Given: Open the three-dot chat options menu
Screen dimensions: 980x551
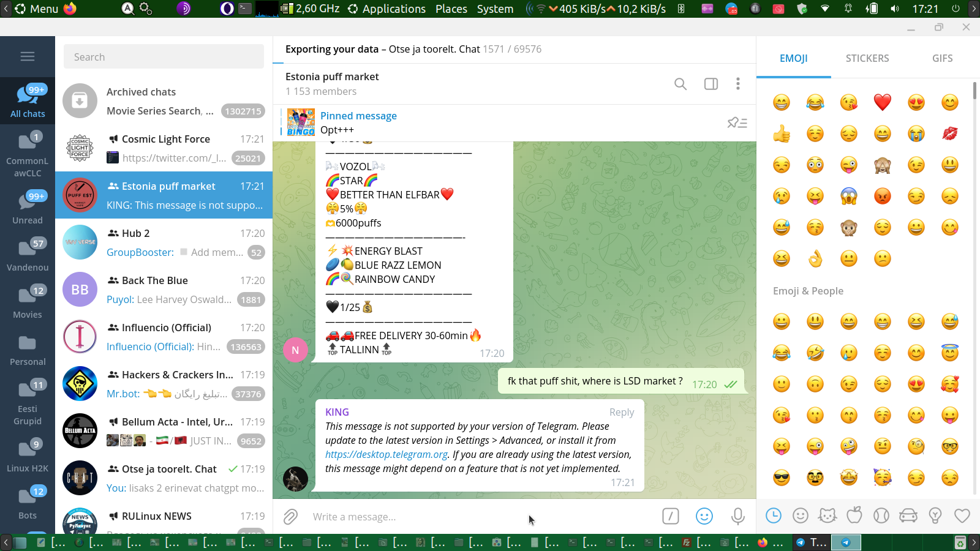Looking at the screenshot, I should click(738, 84).
